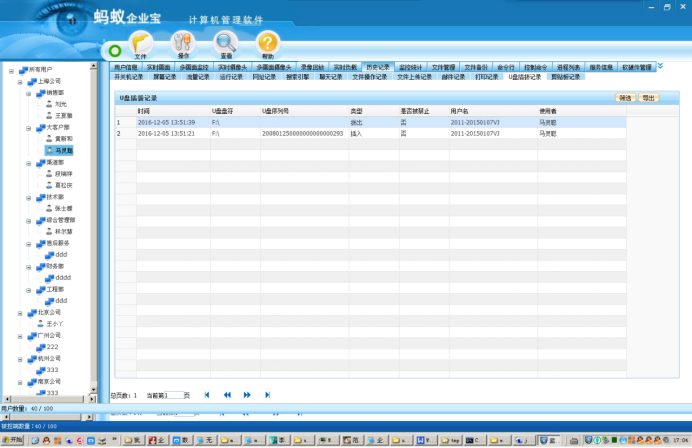Select user 刘光 in the tree

pyautogui.click(x=61, y=104)
